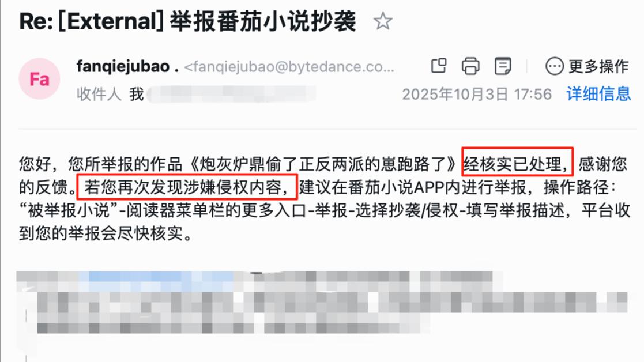Click the red-boxed phrase 若您再次发现涉嫌侵权内容
This screenshot has width=644, height=362.
tap(187, 187)
